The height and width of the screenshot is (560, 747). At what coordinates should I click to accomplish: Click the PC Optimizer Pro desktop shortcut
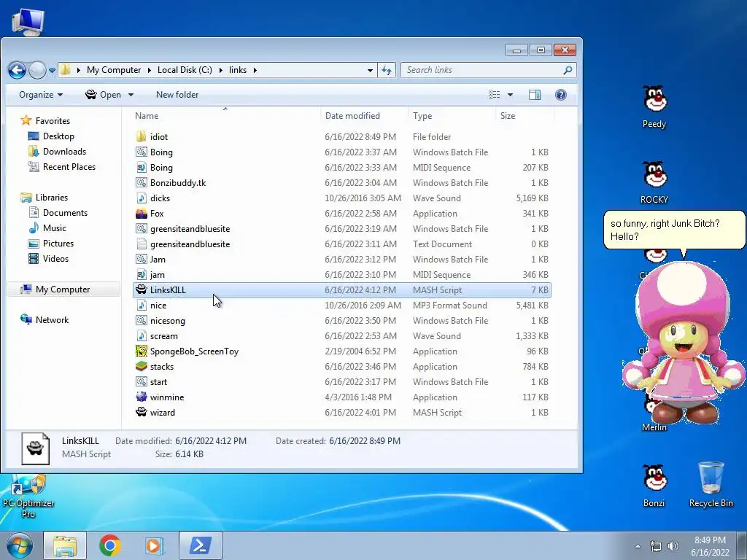pos(28,497)
